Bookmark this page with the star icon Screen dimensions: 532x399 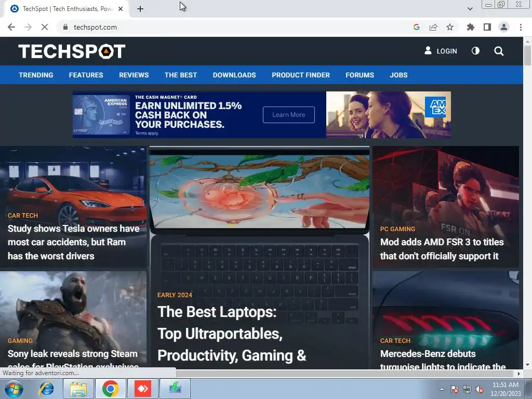click(x=450, y=27)
